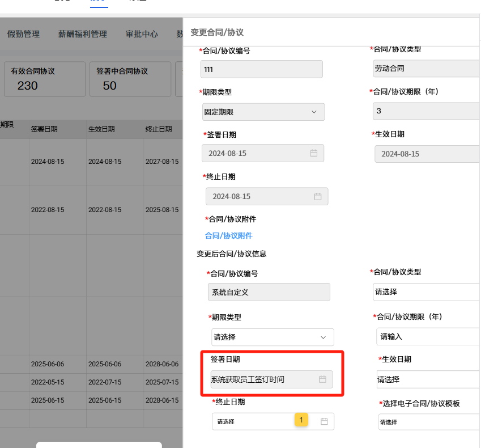This screenshot has height=448, width=481.
Task: Open the blue 合同/协议附件 link
Action: coord(229,235)
